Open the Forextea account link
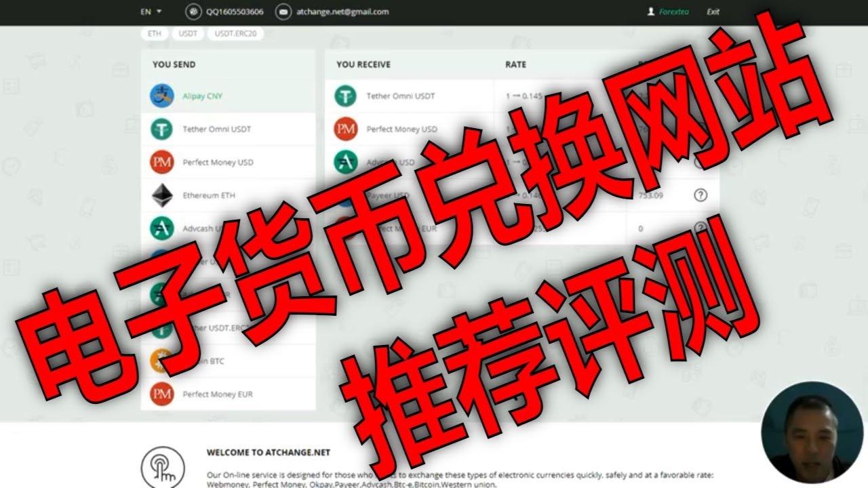The width and height of the screenshot is (868, 488). coord(673,12)
